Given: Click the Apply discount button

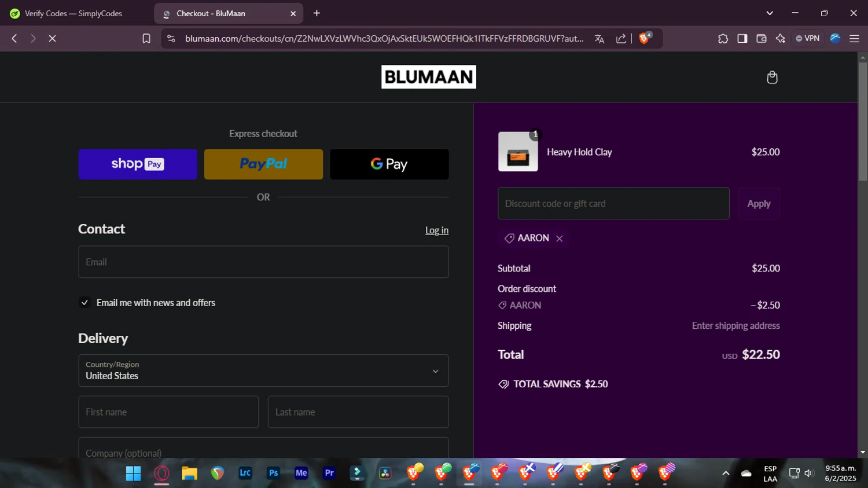Looking at the screenshot, I should [759, 204].
